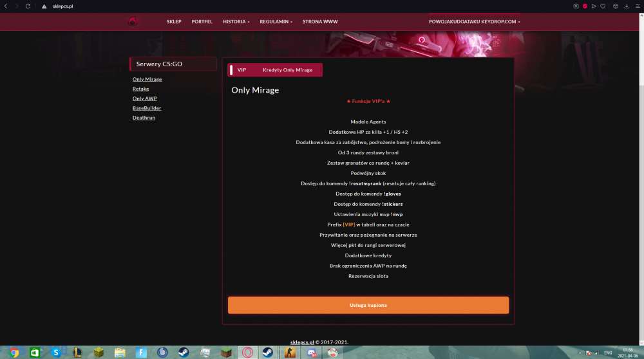Screen dimensions: 644x359
Task: Open POWOJAKUDOATAKU KEYDROP.COM account dropdown
Action: tap(475, 22)
